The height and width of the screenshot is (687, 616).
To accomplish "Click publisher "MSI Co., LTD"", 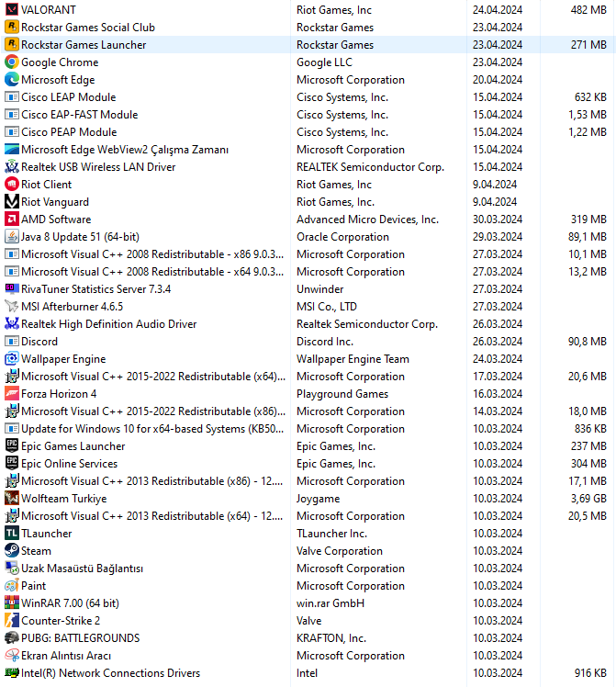I will [x=326, y=307].
